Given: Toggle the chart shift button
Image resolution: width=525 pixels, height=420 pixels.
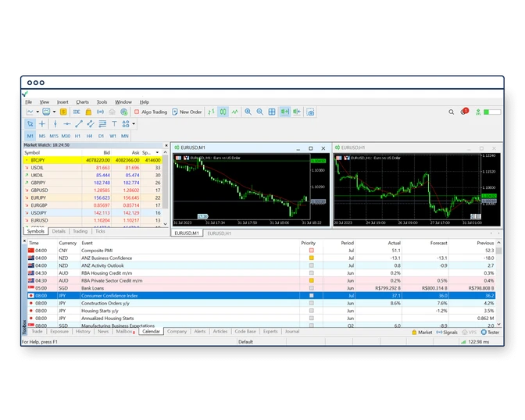Looking at the screenshot, I should tap(296, 112).
